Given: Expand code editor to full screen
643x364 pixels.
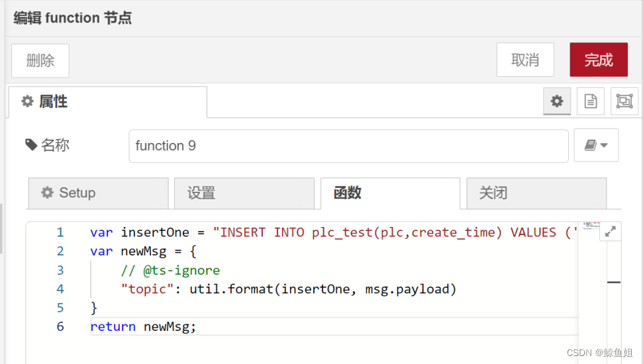Looking at the screenshot, I should point(610,232).
